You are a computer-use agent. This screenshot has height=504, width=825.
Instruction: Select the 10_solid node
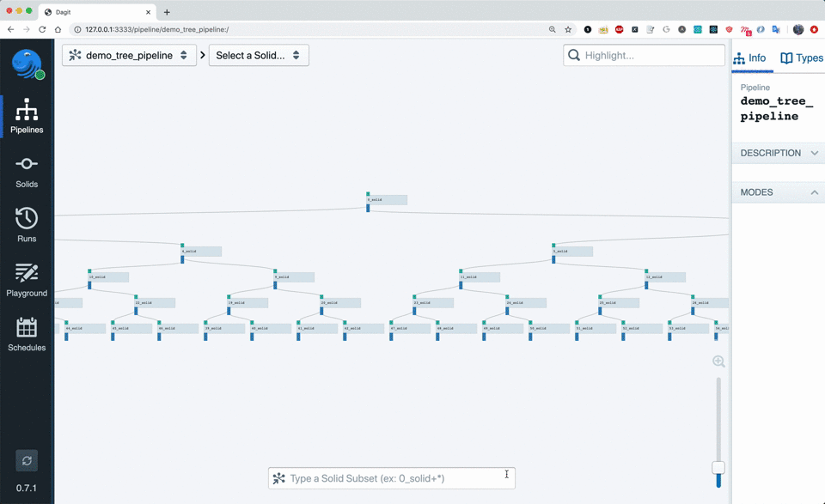(108, 277)
